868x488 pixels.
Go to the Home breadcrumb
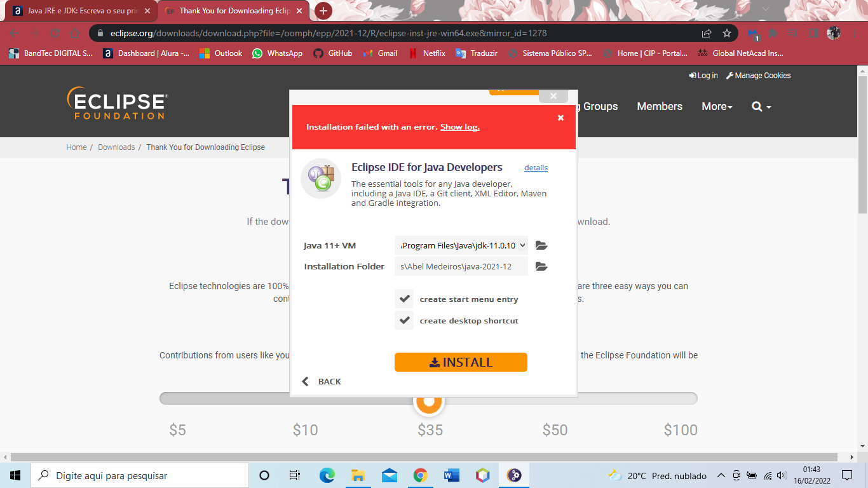(76, 147)
